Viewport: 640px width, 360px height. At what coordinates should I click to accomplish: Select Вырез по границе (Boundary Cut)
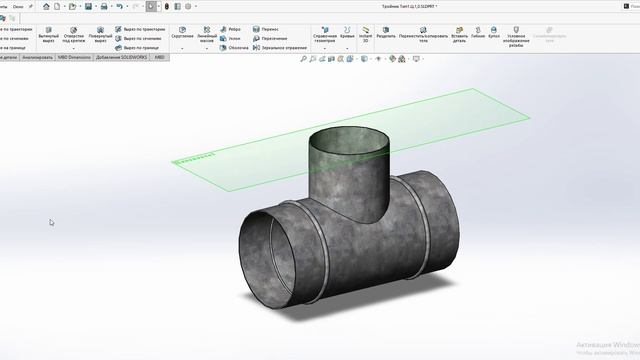tap(137, 48)
